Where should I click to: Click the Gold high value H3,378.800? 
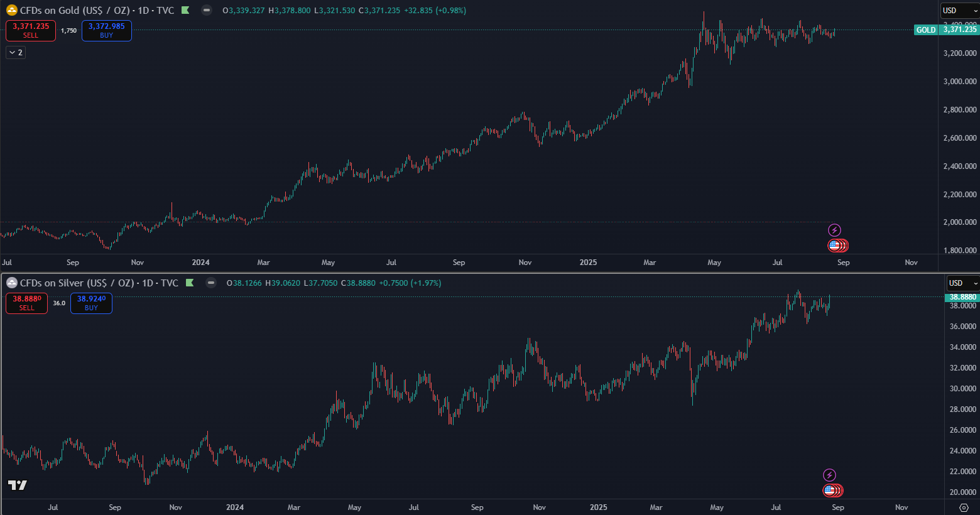point(289,11)
